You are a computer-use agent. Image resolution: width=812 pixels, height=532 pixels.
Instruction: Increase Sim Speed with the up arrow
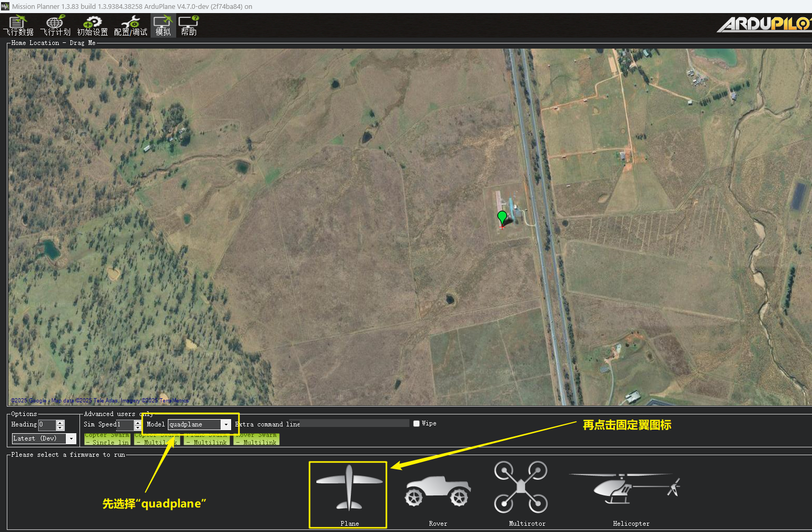coord(138,422)
